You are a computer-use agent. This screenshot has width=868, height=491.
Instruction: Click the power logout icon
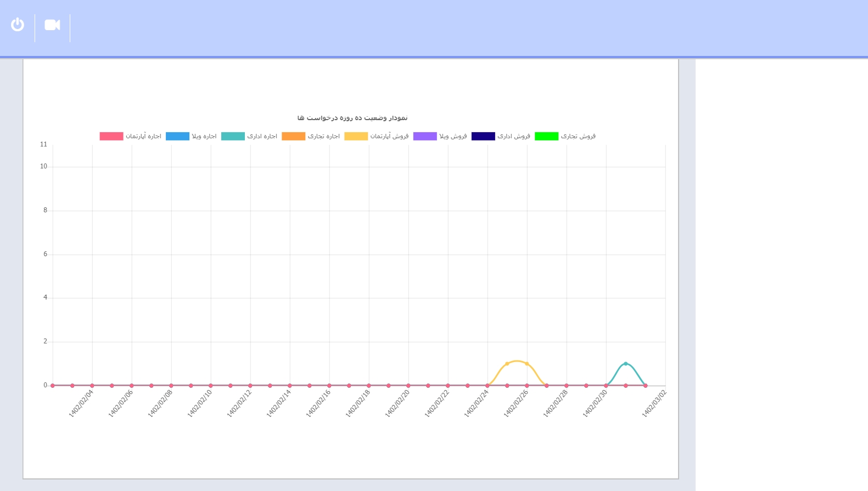(x=18, y=25)
